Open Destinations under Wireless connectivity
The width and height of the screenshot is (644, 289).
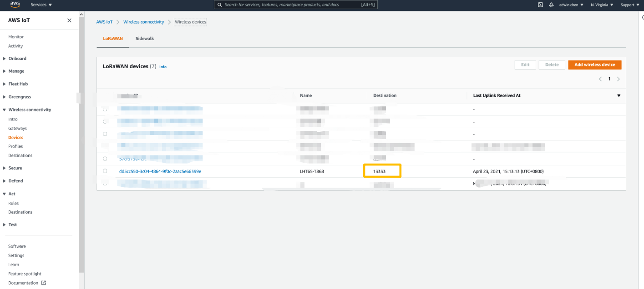pyautogui.click(x=20, y=155)
